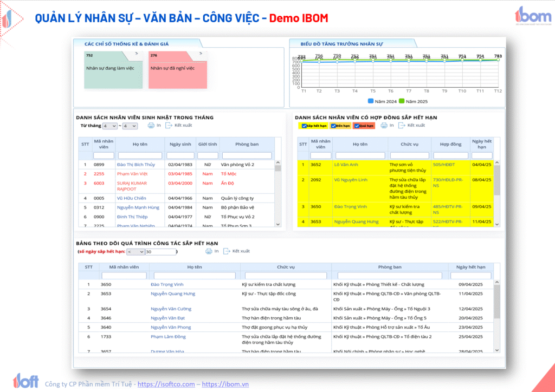Open employee link 'Đào Thị Bích Thủy'

point(136,165)
